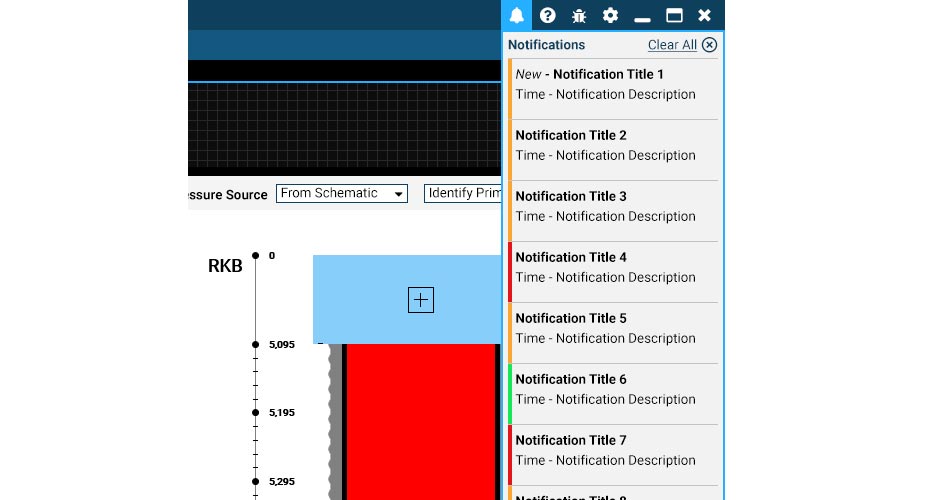The height and width of the screenshot is (500, 940).
Task: Click Notification Title 7 entry
Action: [614, 450]
